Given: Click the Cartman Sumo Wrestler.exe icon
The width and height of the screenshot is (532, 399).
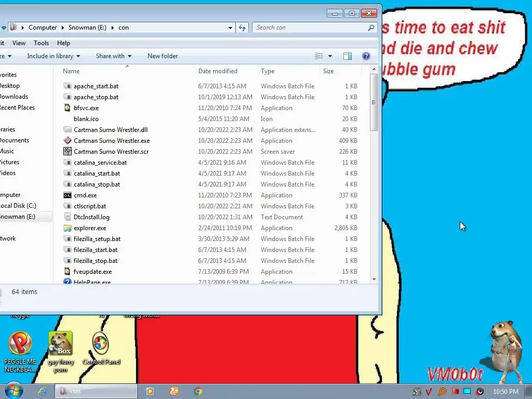Looking at the screenshot, I should [x=68, y=140].
